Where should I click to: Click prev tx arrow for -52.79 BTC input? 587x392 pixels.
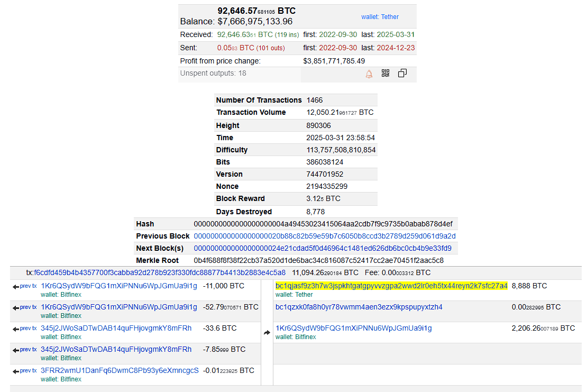(x=25, y=307)
